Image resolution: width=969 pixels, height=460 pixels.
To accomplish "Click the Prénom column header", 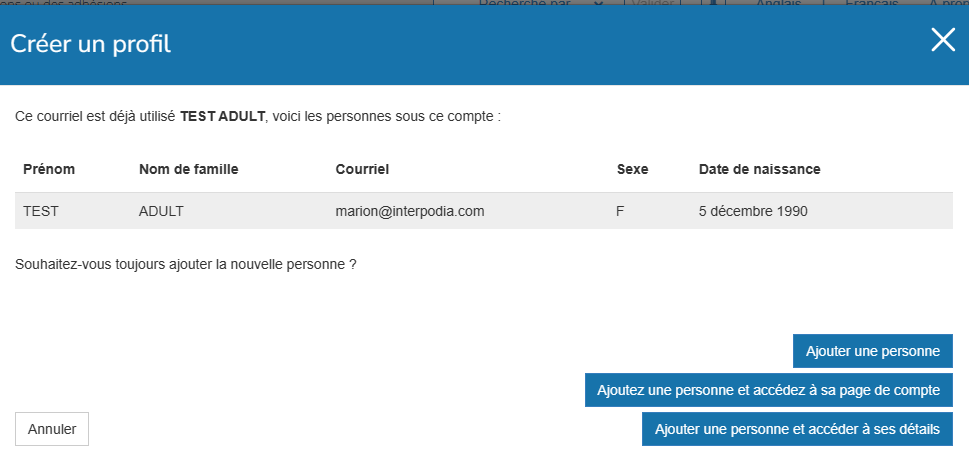I will [x=49, y=169].
